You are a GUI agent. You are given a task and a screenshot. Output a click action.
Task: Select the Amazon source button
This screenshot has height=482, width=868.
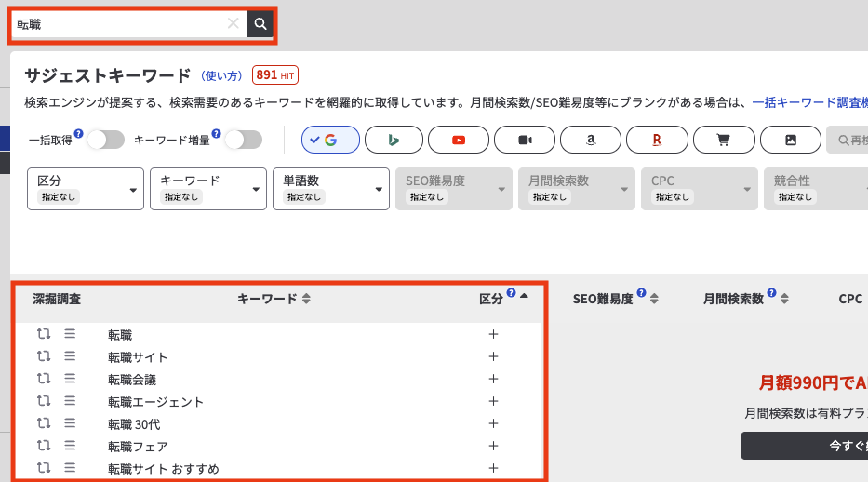click(x=591, y=140)
